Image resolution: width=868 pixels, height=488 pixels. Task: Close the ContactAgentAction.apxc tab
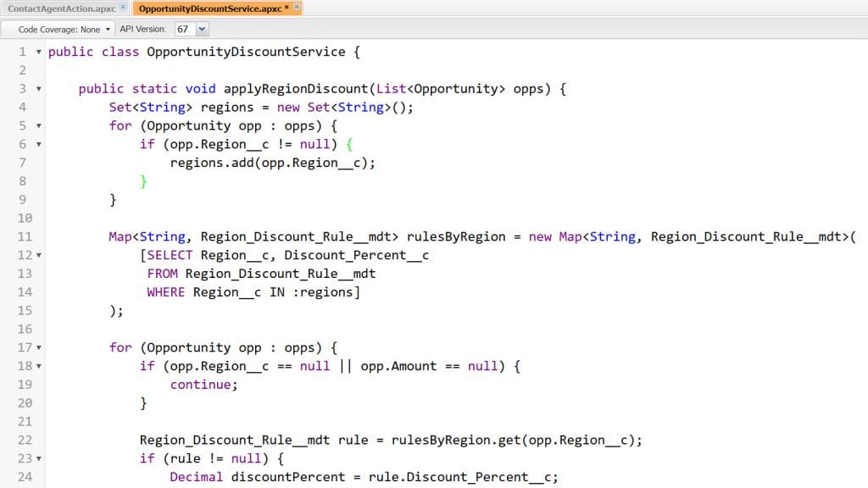pos(123,7)
